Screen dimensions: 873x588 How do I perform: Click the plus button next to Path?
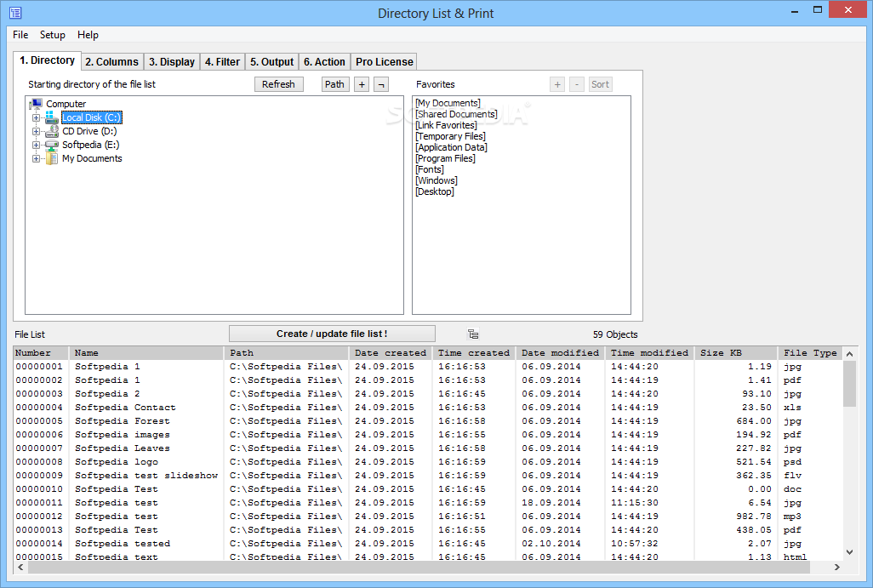(x=362, y=84)
